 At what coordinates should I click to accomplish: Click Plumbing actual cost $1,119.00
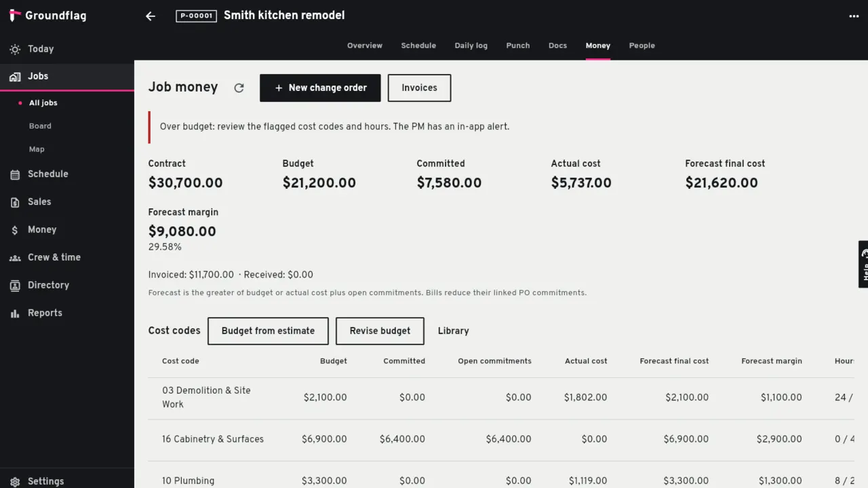click(x=588, y=481)
